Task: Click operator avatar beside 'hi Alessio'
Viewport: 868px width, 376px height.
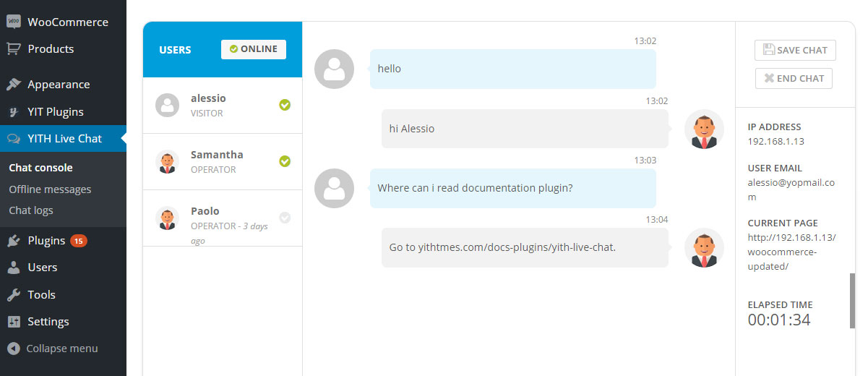Action: point(703,129)
